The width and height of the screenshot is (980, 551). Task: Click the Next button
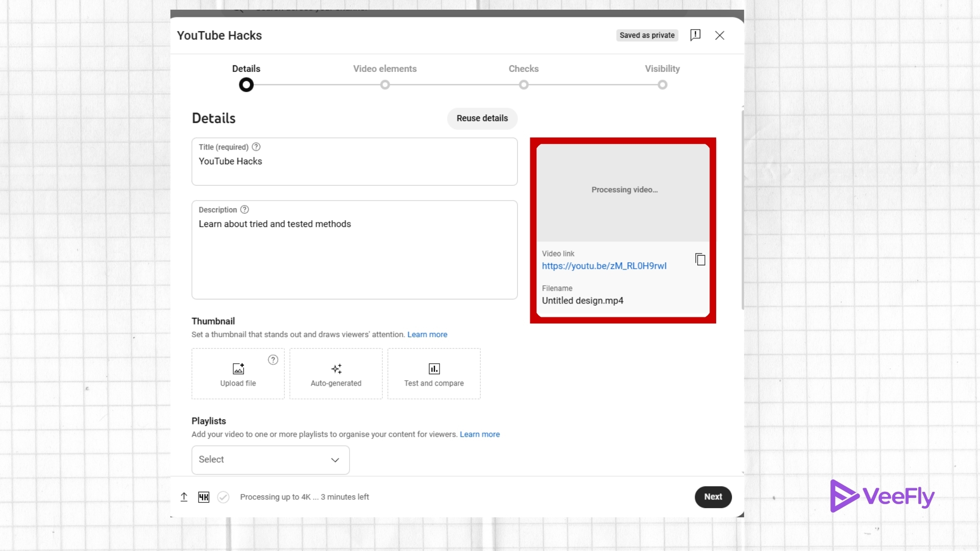(x=713, y=497)
